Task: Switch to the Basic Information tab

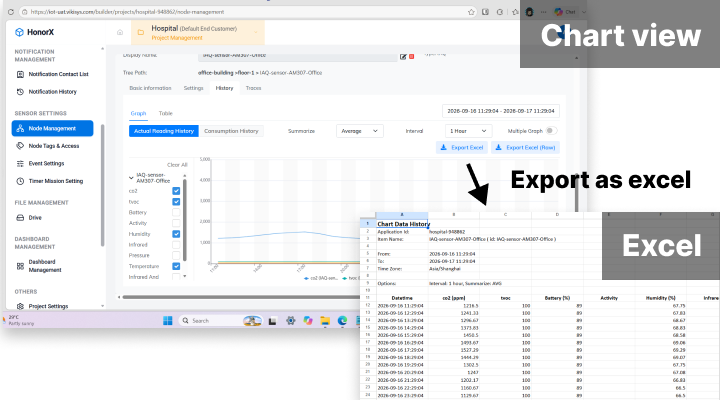Action: point(150,88)
